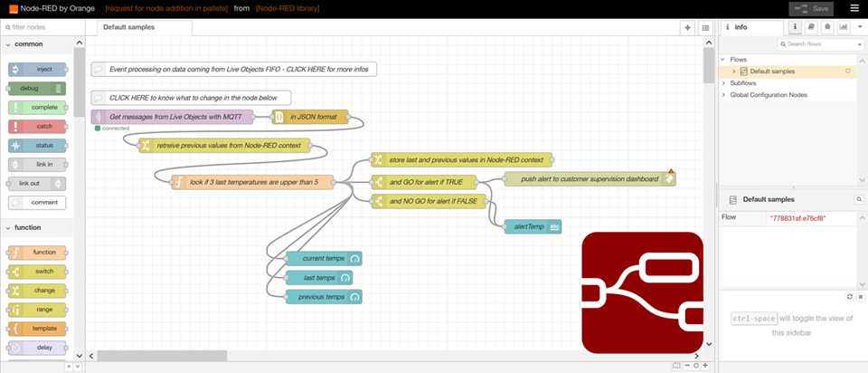868x373 pixels.
Task: Toggle the workspace navigator map icon
Action: tap(676, 366)
